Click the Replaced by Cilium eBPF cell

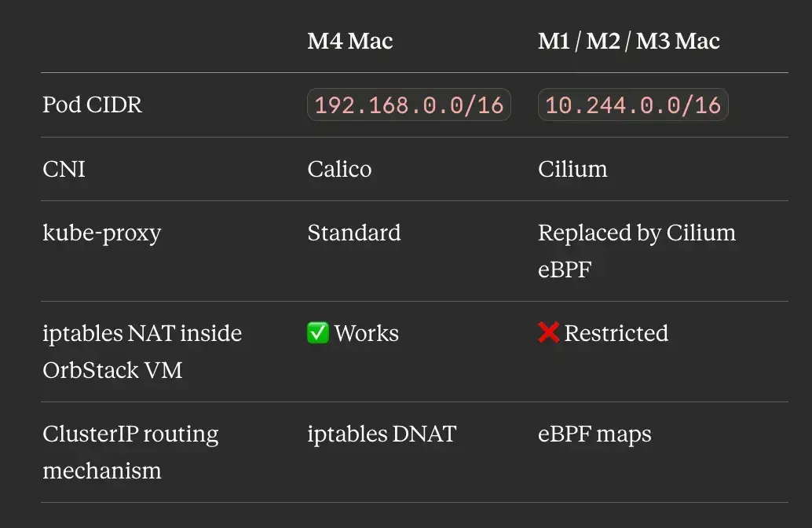636,251
